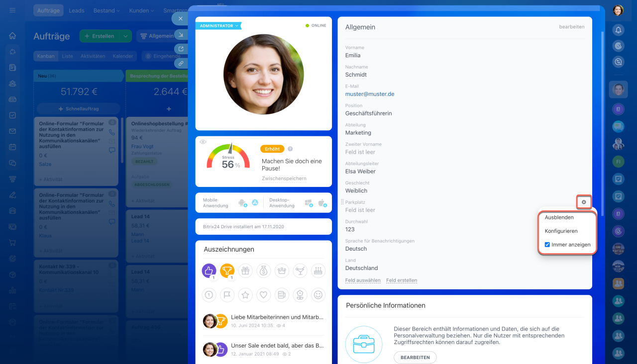Download the iOS App Store mobile app

(255, 202)
